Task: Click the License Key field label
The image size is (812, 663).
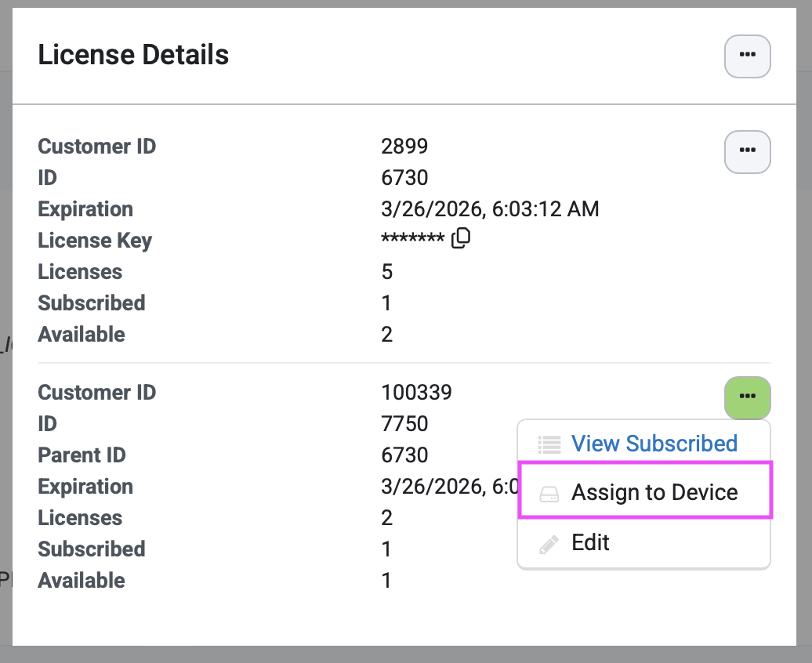Action: [x=95, y=241]
